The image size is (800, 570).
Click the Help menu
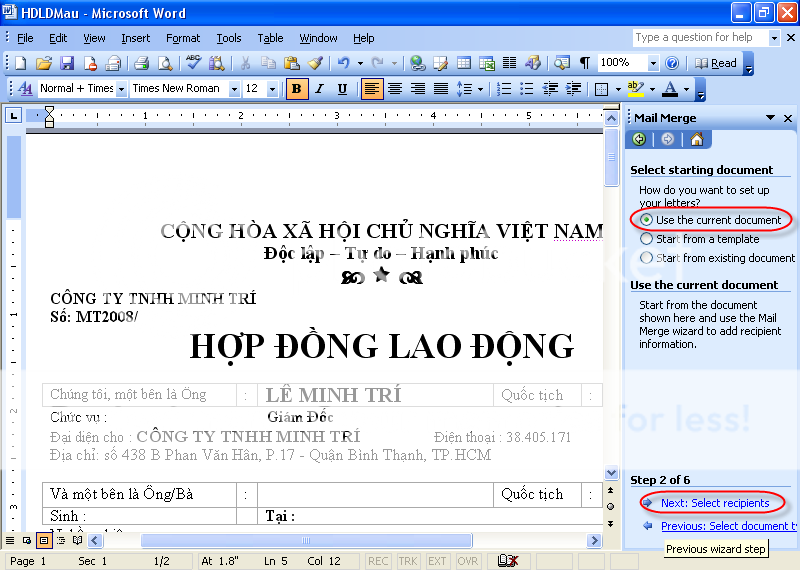coord(363,38)
